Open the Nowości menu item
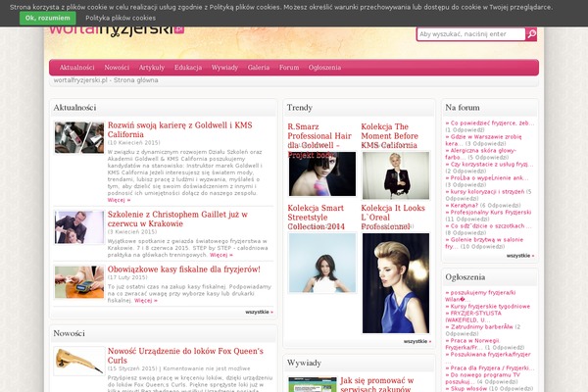The height and width of the screenshot is (392, 588). pos(117,68)
